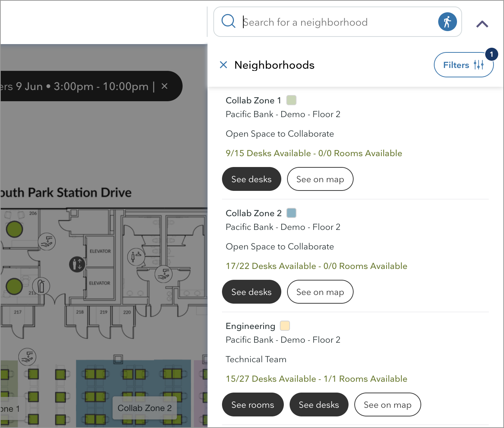Click the fire extinguisher icon on map
Viewport: 504px width, 428px height.
[41, 286]
